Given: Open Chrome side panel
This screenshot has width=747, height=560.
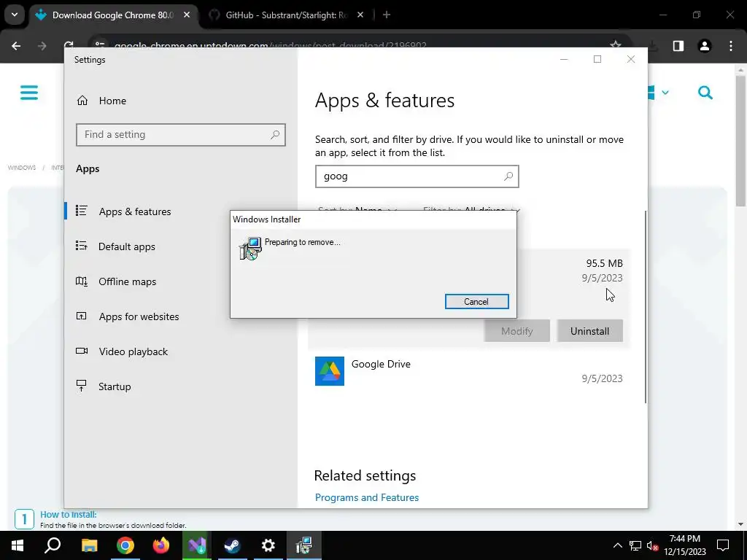Looking at the screenshot, I should 678,46.
